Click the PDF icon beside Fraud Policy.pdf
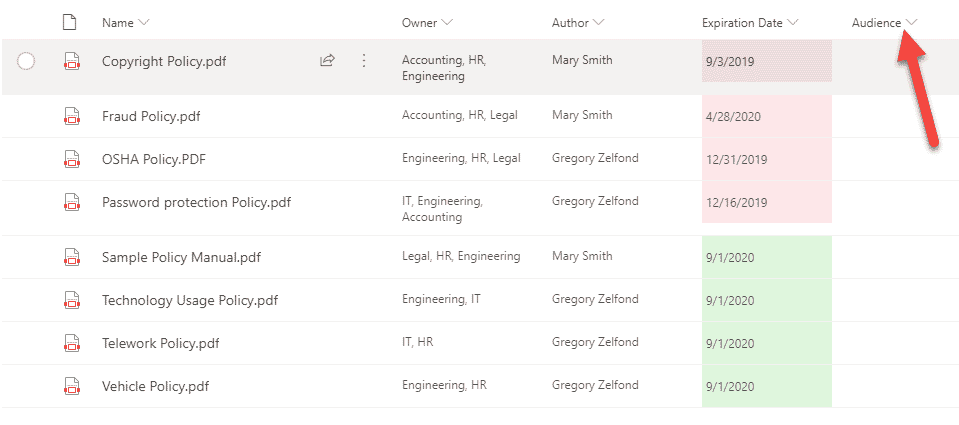 [72, 116]
